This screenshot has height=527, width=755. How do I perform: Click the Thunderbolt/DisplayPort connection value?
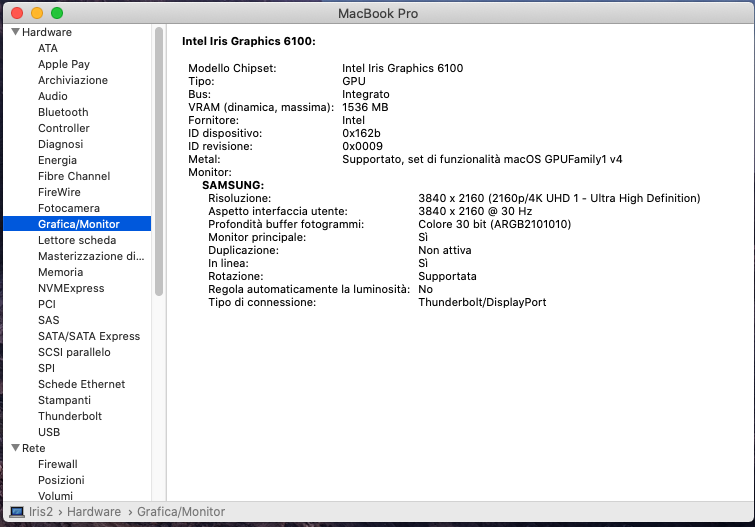pos(482,302)
